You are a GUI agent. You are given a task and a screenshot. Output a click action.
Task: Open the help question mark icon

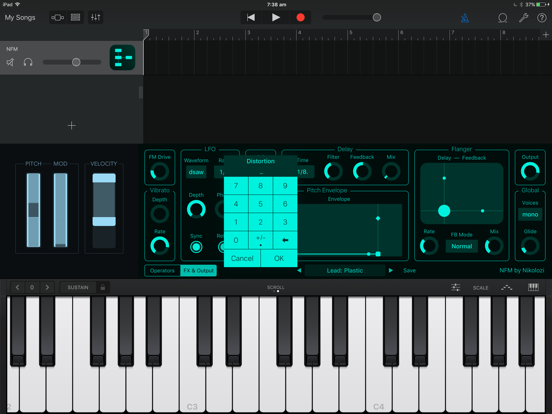point(542,18)
